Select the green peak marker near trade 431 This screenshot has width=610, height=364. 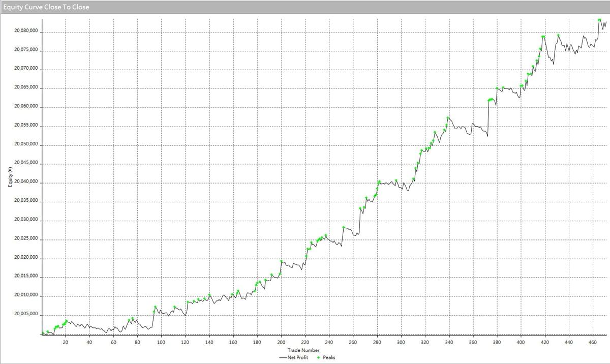tap(558, 36)
